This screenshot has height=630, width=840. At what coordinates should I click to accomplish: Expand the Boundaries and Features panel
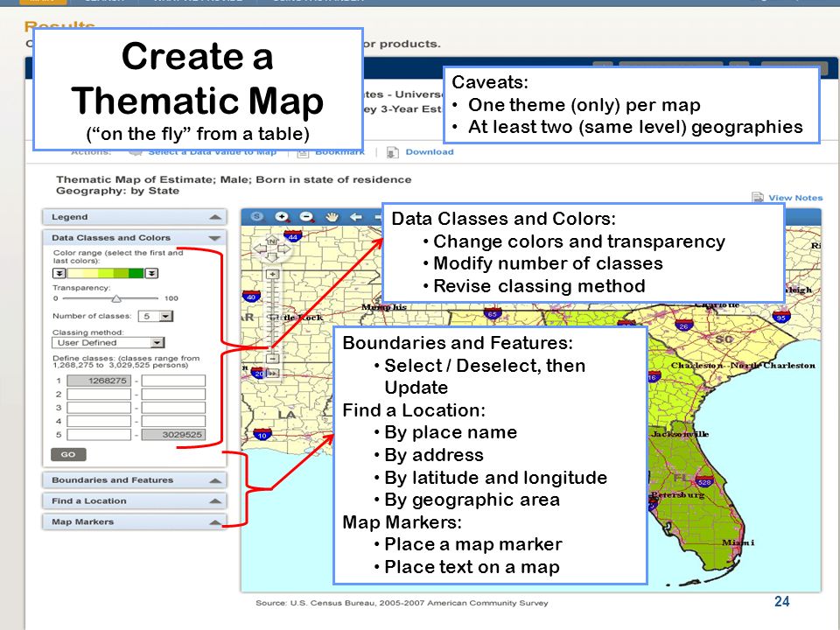(215, 480)
